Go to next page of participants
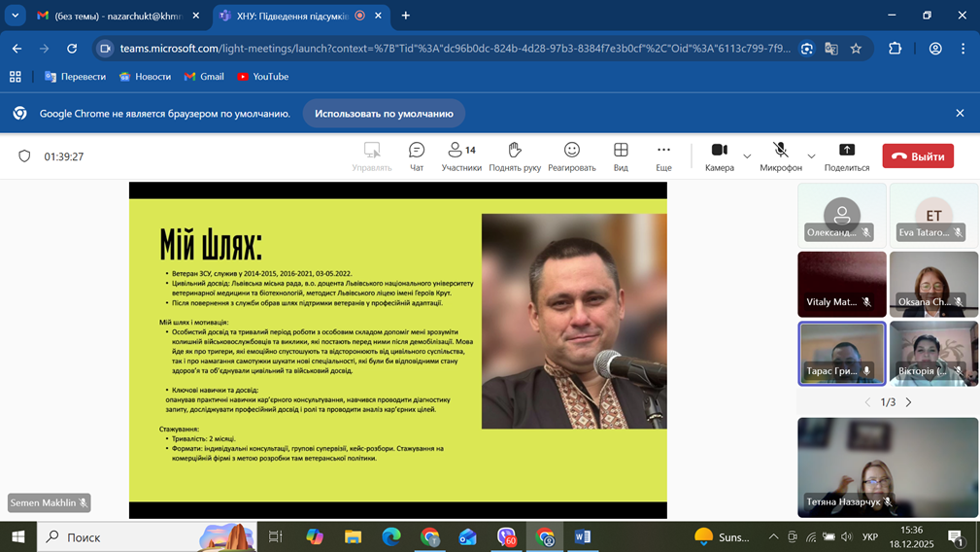Image resolution: width=980 pixels, height=552 pixels. 909,402
